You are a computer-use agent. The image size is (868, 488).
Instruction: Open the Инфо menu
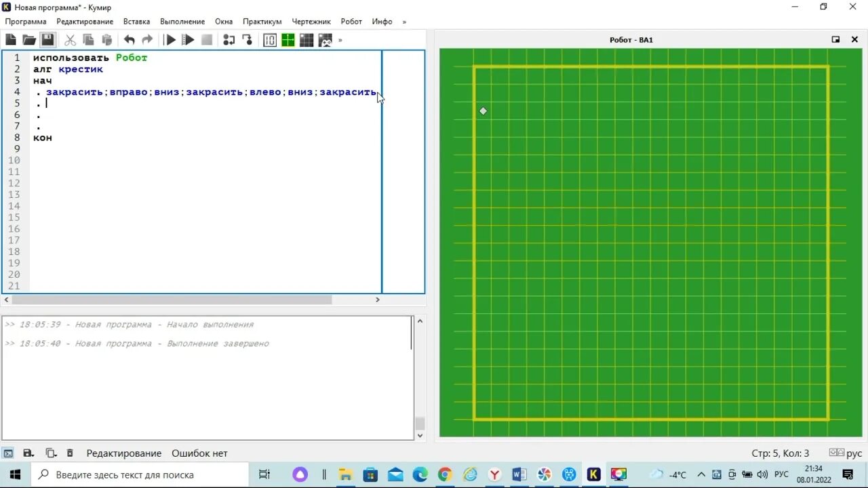pyautogui.click(x=382, y=22)
